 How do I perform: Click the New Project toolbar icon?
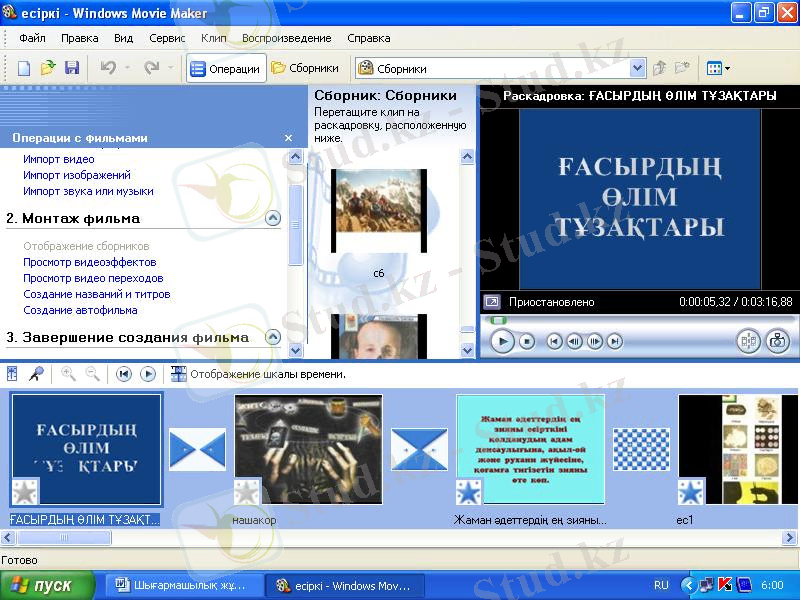24,69
